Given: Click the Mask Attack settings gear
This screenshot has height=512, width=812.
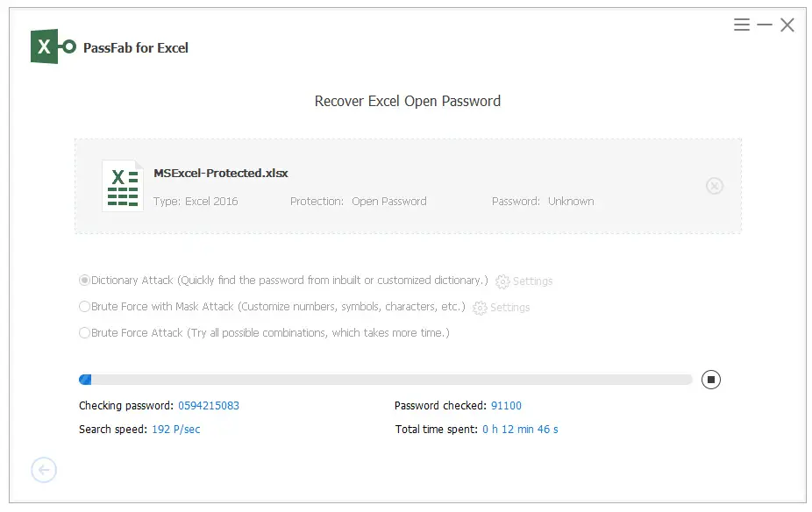Looking at the screenshot, I should click(480, 308).
